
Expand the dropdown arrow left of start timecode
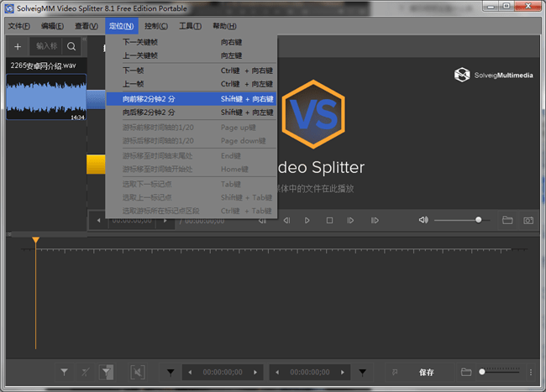pyautogui.click(x=171, y=371)
